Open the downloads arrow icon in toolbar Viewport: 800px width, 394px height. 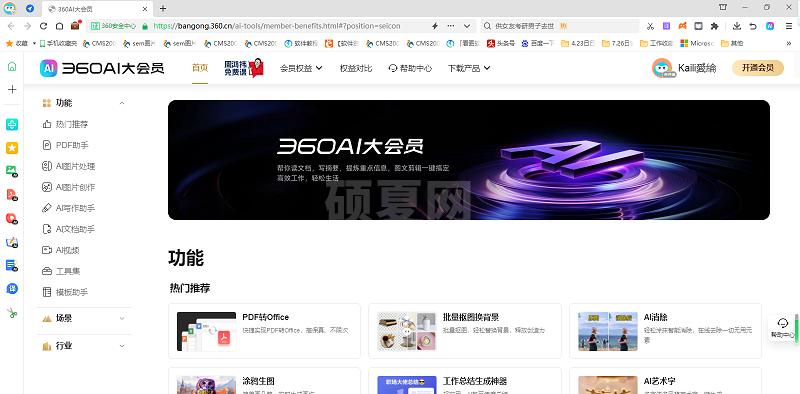pos(737,26)
